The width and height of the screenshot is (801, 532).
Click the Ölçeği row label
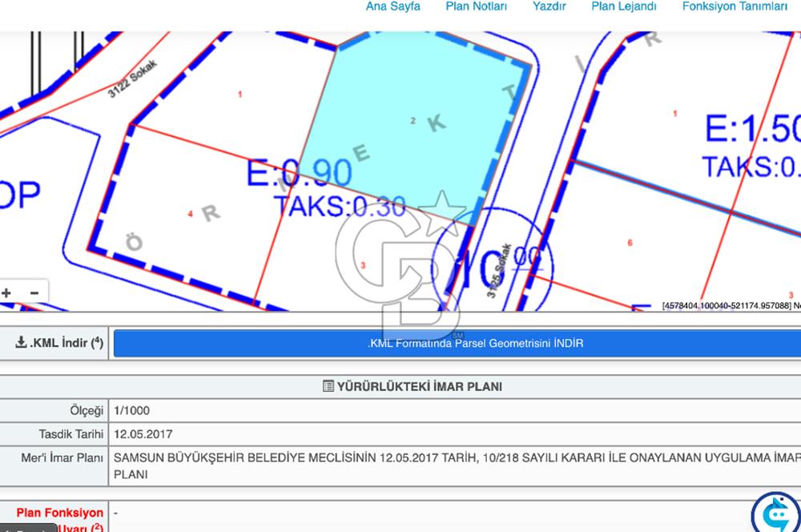coord(87,410)
